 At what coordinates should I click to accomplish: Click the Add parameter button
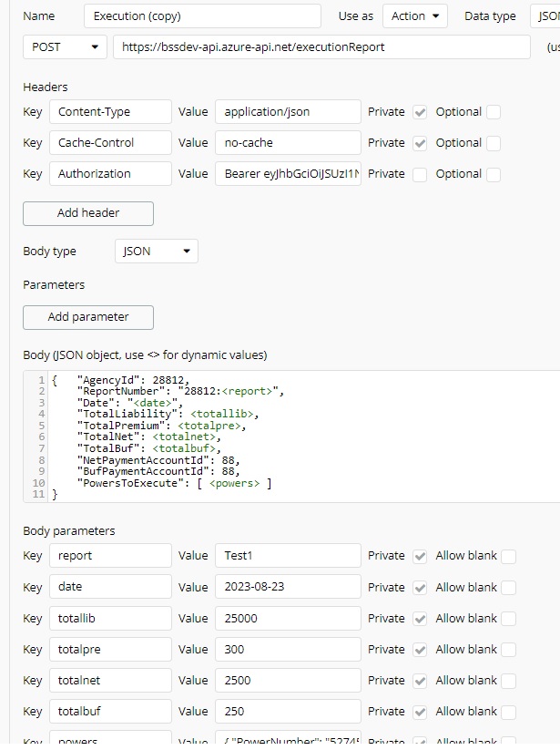coord(88,317)
